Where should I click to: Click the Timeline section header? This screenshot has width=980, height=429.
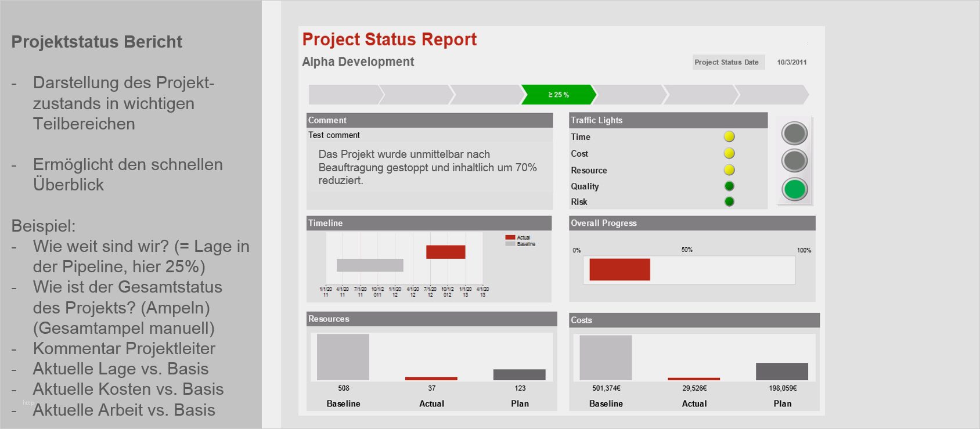(429, 223)
